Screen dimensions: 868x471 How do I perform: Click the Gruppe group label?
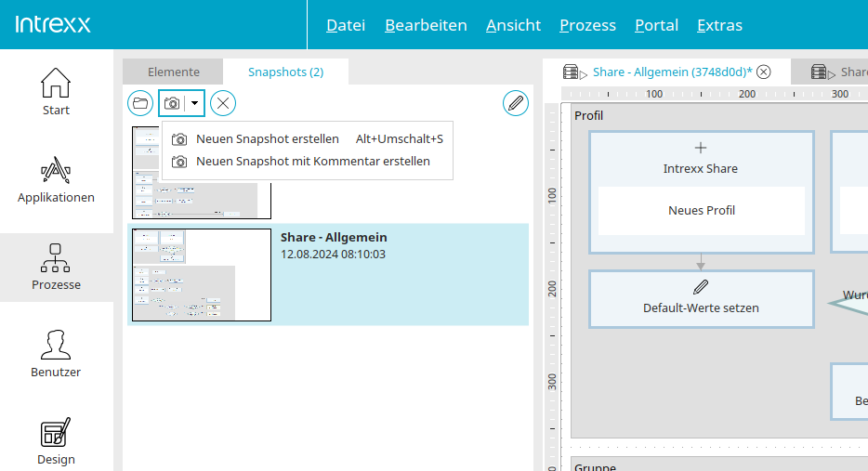pos(595,466)
